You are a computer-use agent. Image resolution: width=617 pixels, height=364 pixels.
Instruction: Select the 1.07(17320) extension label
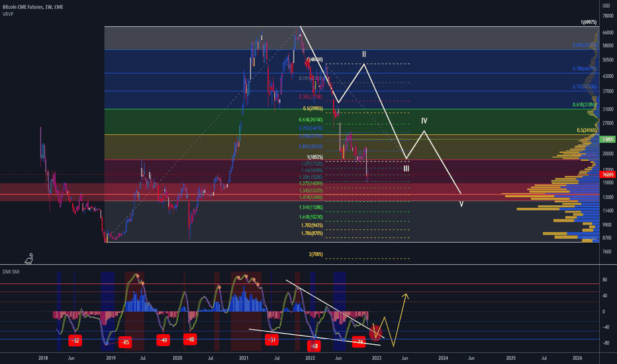coord(312,163)
